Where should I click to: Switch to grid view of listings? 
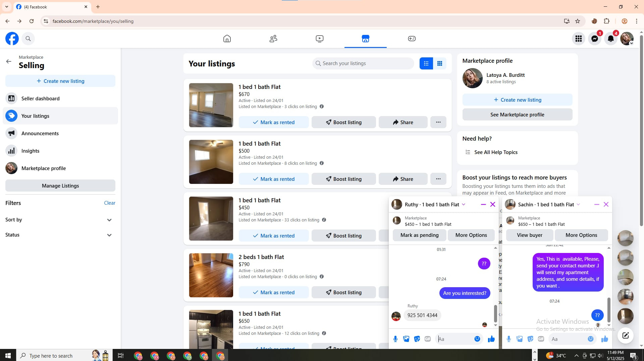[440, 63]
